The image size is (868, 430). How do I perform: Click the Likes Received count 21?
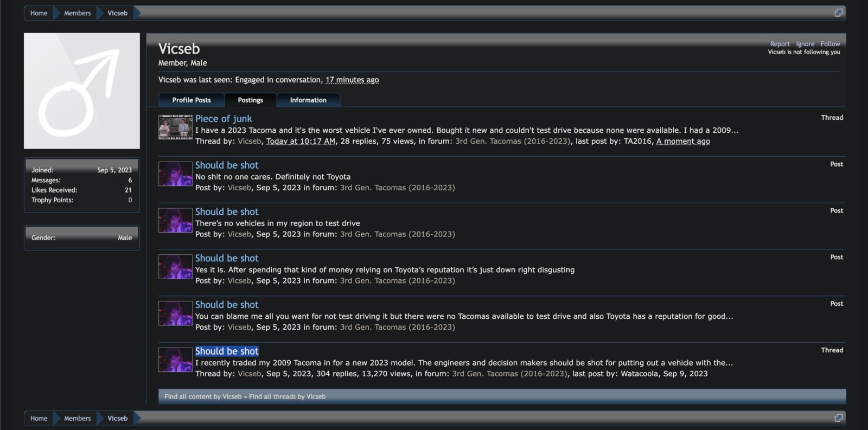point(128,190)
